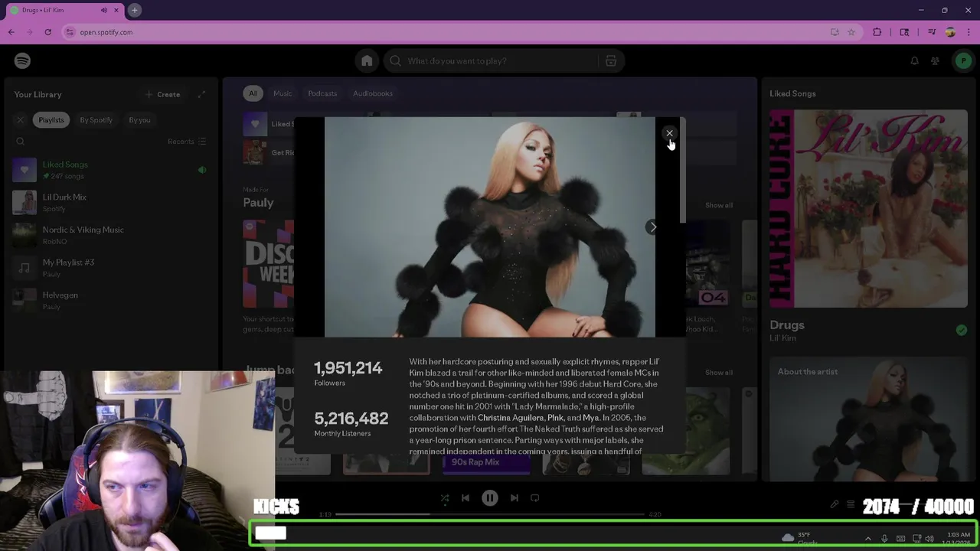The image size is (980, 551).
Task: Open Chrome profile avatar
Action: click(950, 32)
